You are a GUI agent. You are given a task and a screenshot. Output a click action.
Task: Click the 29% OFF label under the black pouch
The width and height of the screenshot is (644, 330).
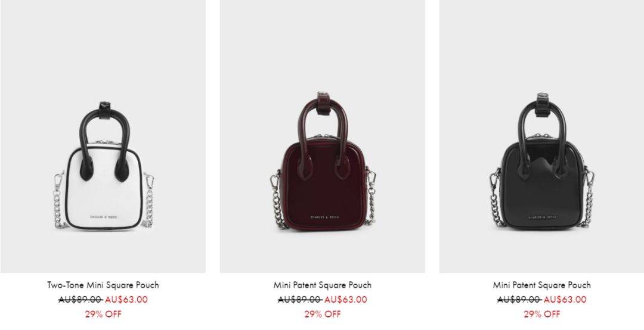[541, 315]
